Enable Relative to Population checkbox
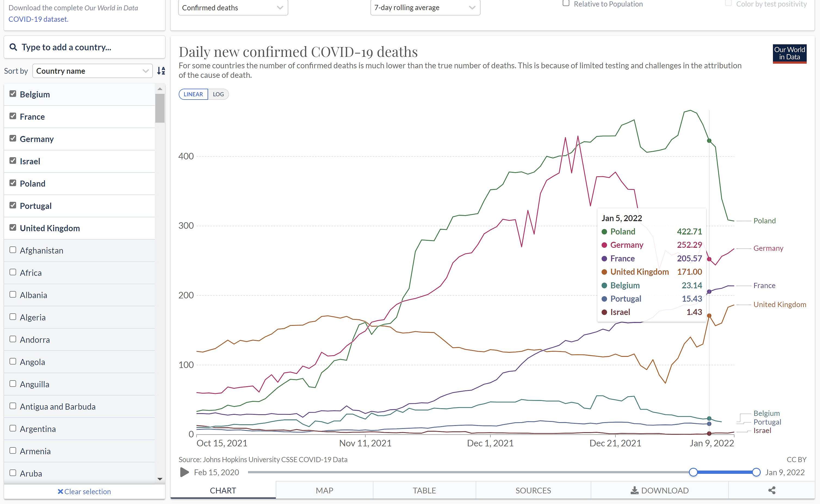Viewport: 820px width, 504px height. click(x=566, y=3)
